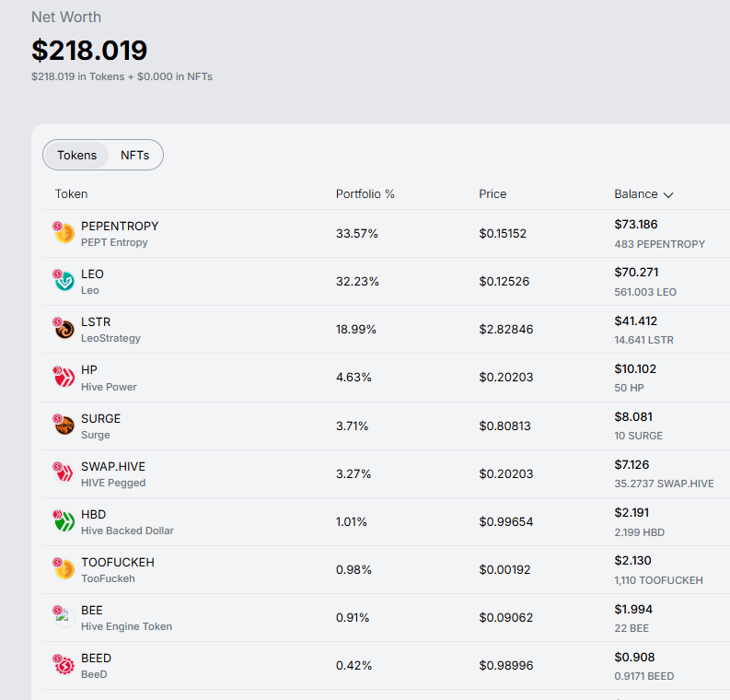Click the $0.15152 price
The width and height of the screenshot is (730, 700).
[503, 233]
